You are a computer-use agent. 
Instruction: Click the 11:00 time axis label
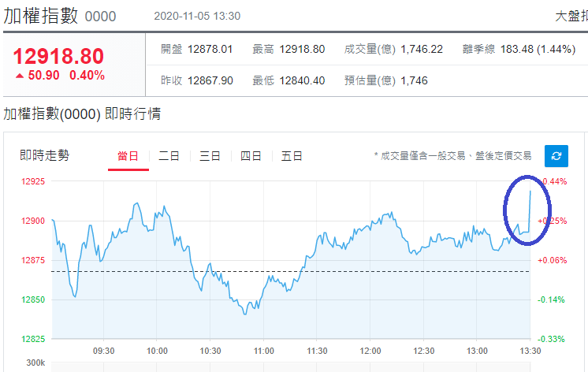[x=263, y=351]
